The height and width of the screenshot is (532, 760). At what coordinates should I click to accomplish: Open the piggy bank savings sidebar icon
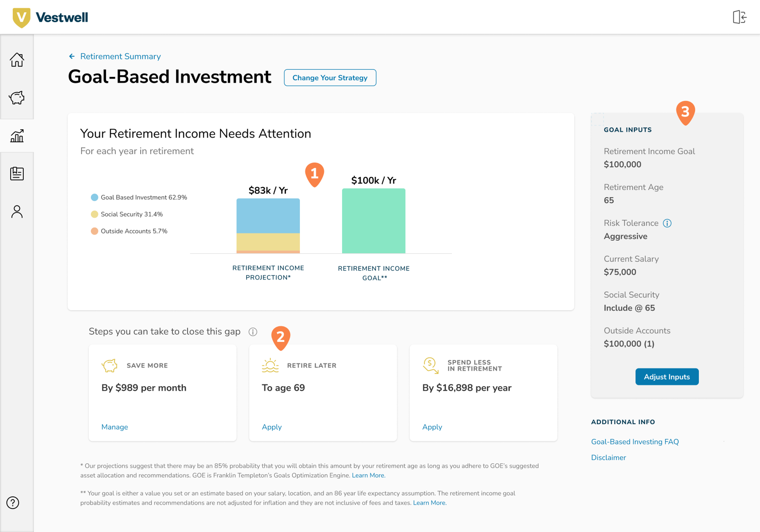[17, 98]
